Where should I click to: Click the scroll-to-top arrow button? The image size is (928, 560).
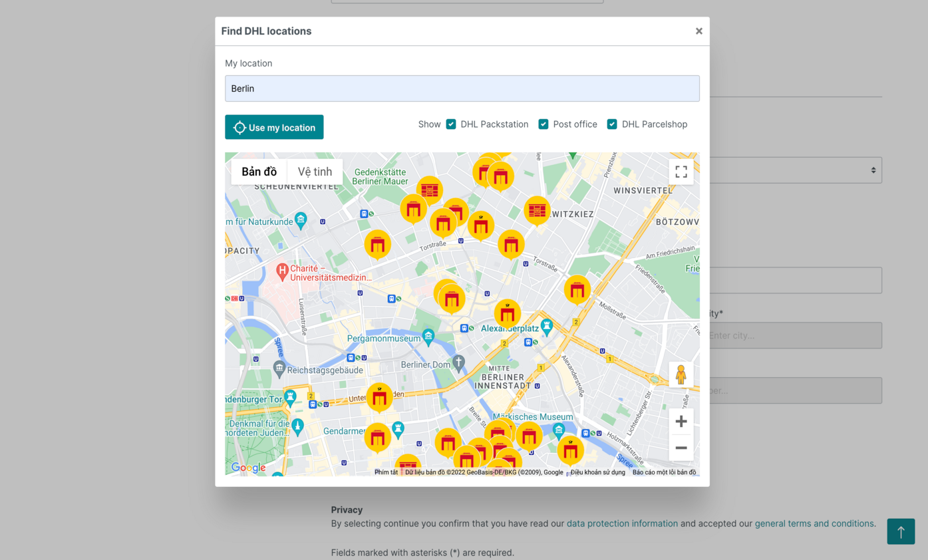901,531
